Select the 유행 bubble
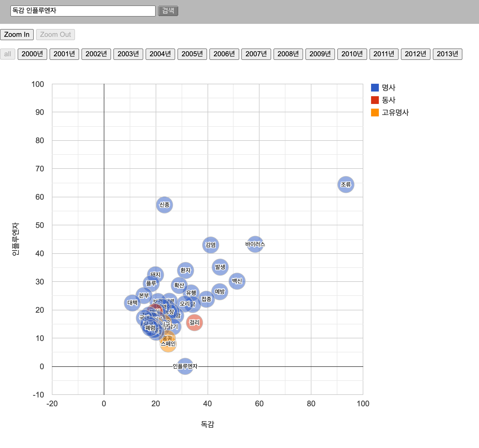The image size is (479, 448). [191, 293]
